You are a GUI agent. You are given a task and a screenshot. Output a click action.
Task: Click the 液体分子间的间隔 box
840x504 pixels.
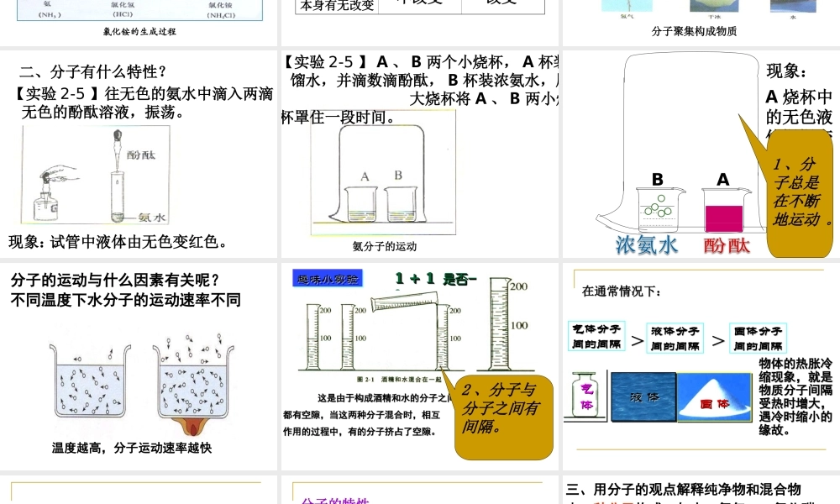point(675,339)
